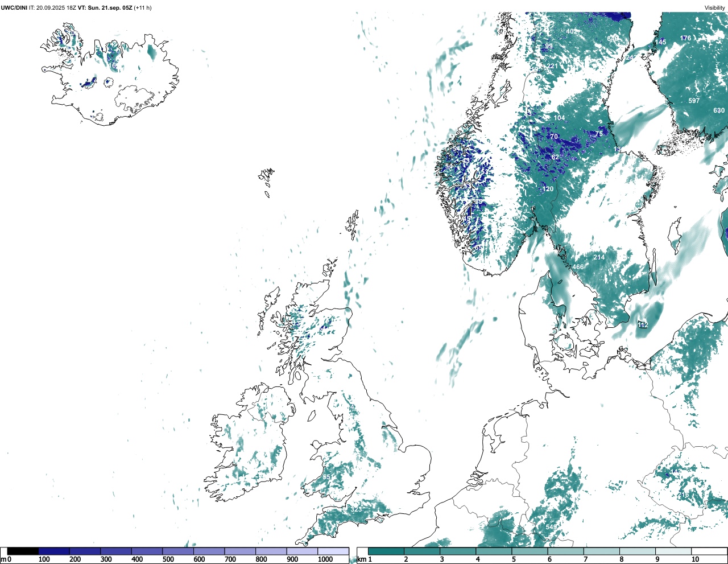Click the '214' visibility value on the map
Screen dimensions: 728x564
pos(599,257)
